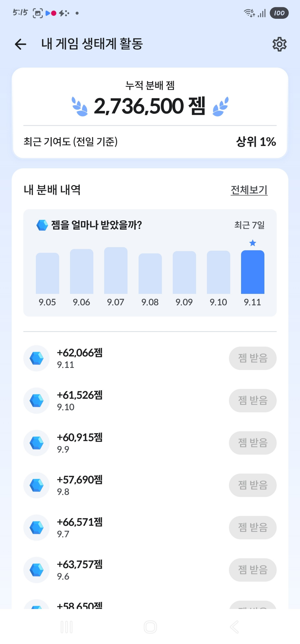Tap Android home navigation button
The image size is (300, 644).
[150, 627]
